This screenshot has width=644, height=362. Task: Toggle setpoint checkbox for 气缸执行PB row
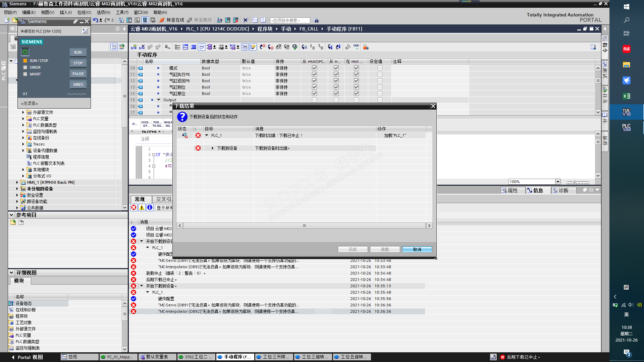(x=380, y=74)
